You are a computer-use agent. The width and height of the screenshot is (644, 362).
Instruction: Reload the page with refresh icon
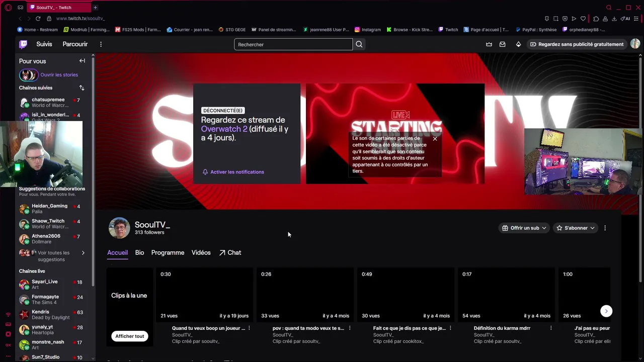(x=38, y=19)
